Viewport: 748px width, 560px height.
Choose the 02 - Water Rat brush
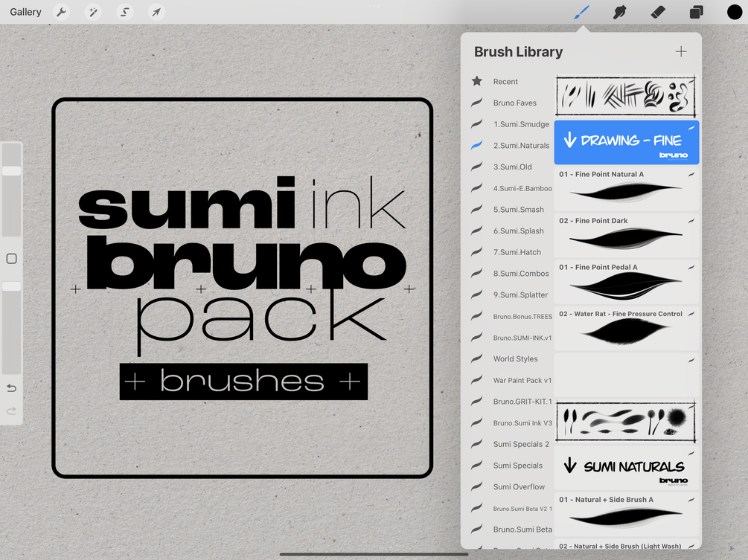[627, 329]
